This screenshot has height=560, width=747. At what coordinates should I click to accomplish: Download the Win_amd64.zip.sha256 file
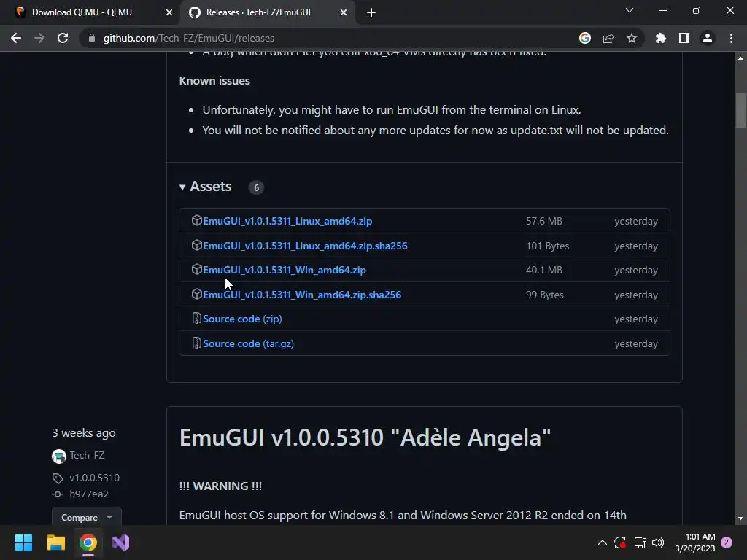[x=302, y=295]
